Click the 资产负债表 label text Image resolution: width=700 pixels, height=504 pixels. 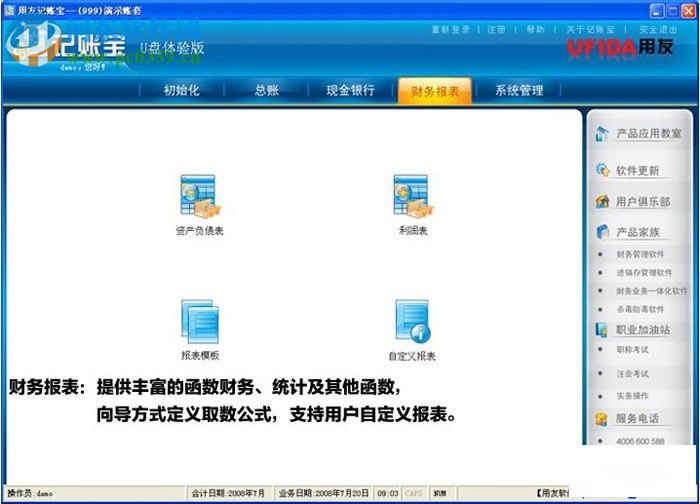[200, 231]
